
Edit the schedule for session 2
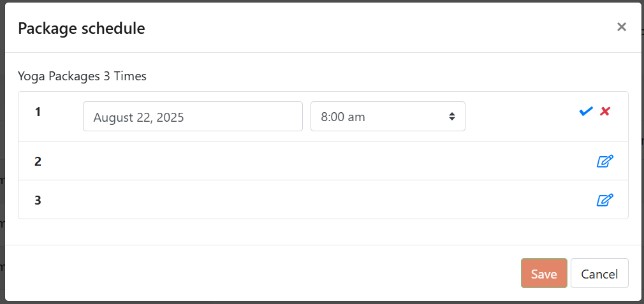tap(604, 161)
